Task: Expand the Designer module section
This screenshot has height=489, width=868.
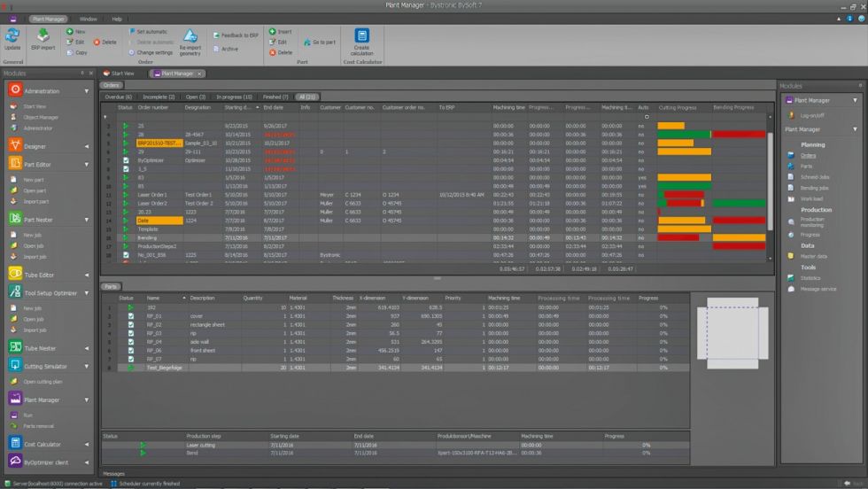Action: 87,146
